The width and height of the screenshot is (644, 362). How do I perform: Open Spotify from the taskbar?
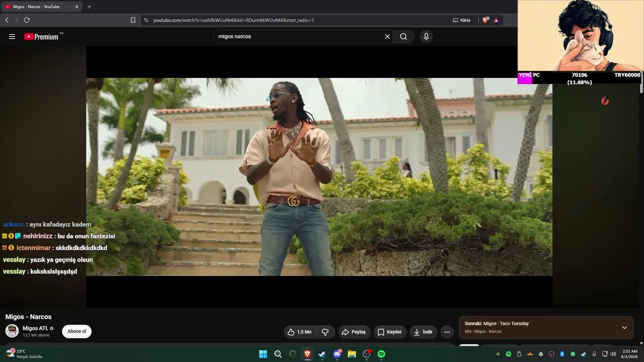381,354
